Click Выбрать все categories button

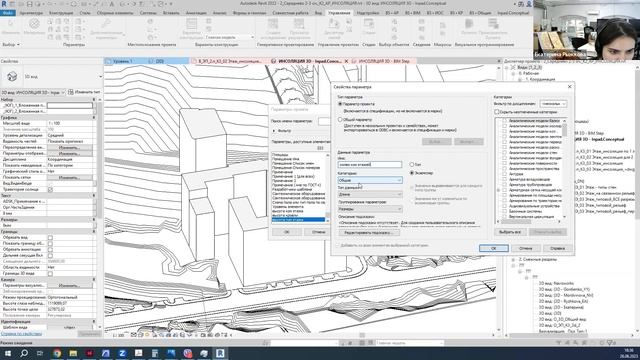pyautogui.click(x=510, y=232)
